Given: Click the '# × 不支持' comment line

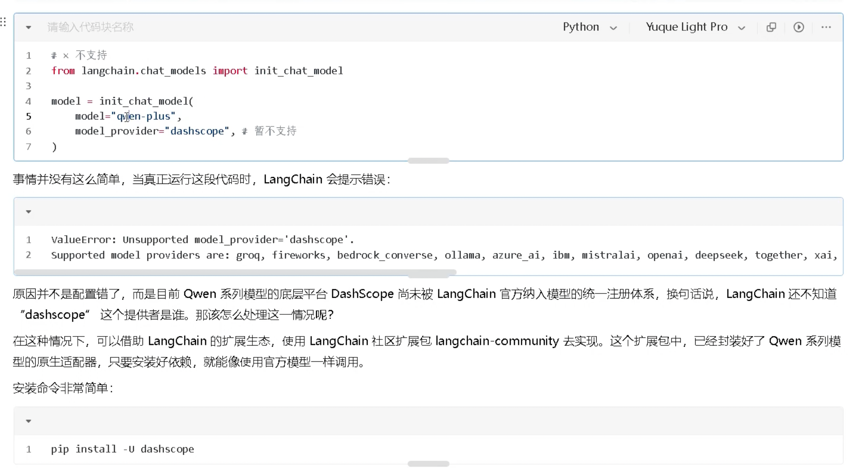Looking at the screenshot, I should point(79,55).
